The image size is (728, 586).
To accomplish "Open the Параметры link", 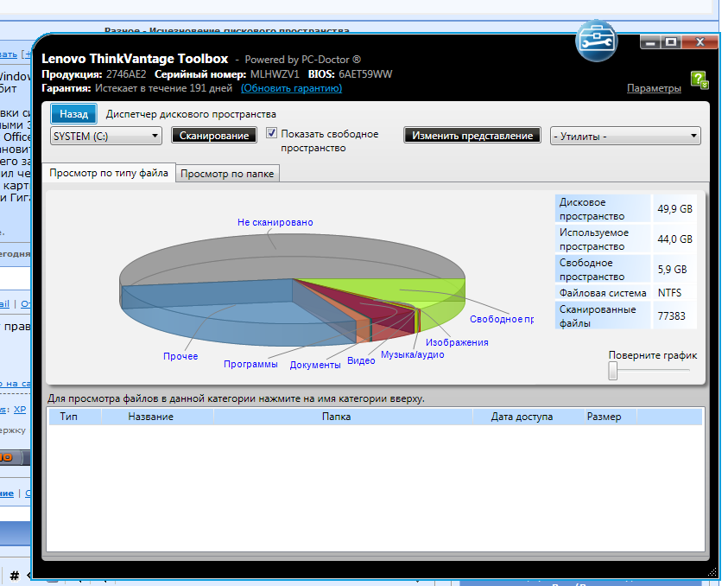I will click(654, 88).
